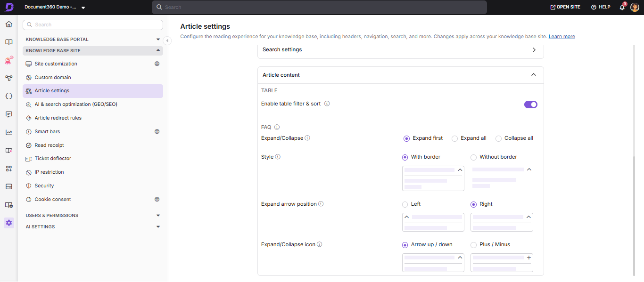Open the feedback chat bubble icon

pos(9,114)
